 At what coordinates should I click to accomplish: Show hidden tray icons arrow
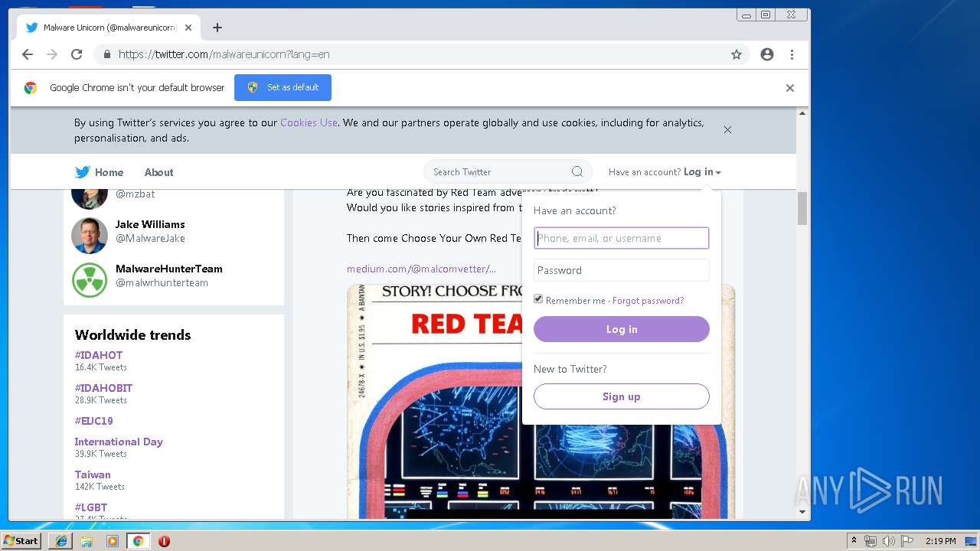click(854, 541)
